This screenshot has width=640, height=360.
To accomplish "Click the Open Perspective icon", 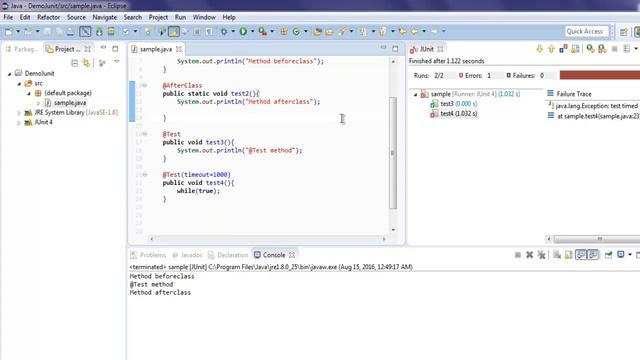I will (623, 32).
